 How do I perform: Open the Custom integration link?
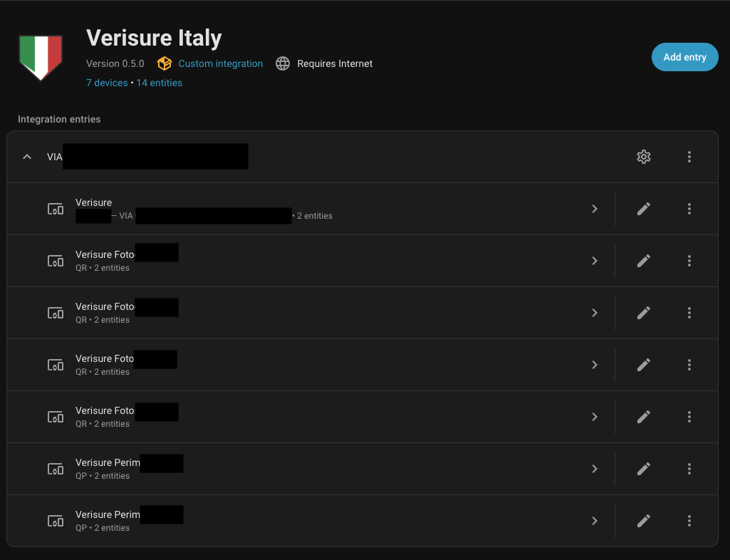[220, 63]
